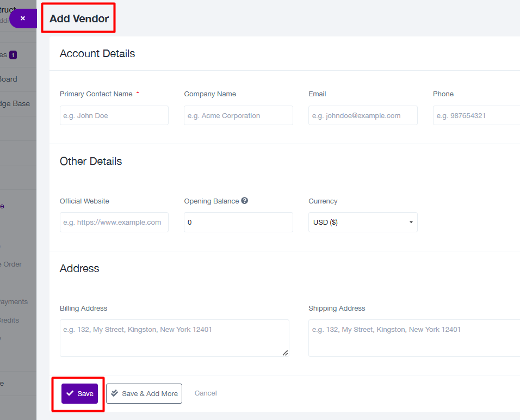Click the Primary Contact Name label
Viewport: 520px width, 420px height.
tap(96, 94)
